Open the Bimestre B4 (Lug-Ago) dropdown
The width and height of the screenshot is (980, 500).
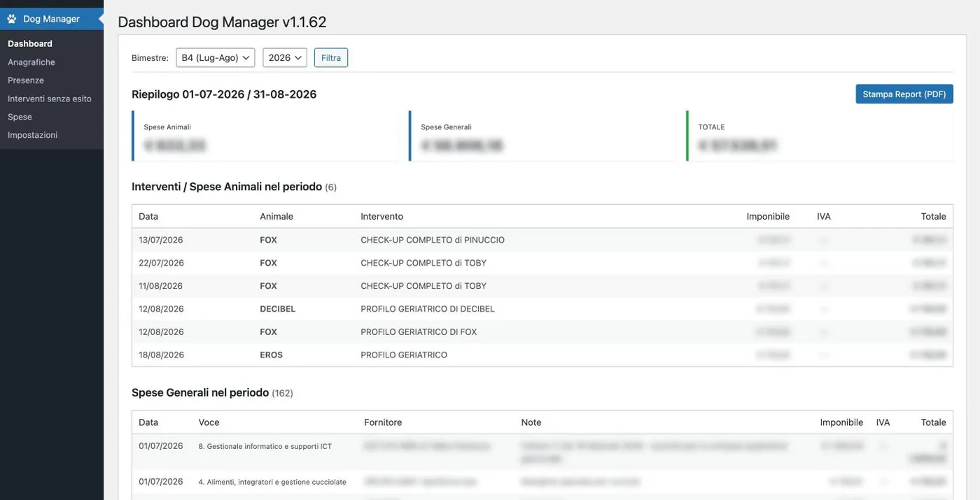[x=216, y=57]
